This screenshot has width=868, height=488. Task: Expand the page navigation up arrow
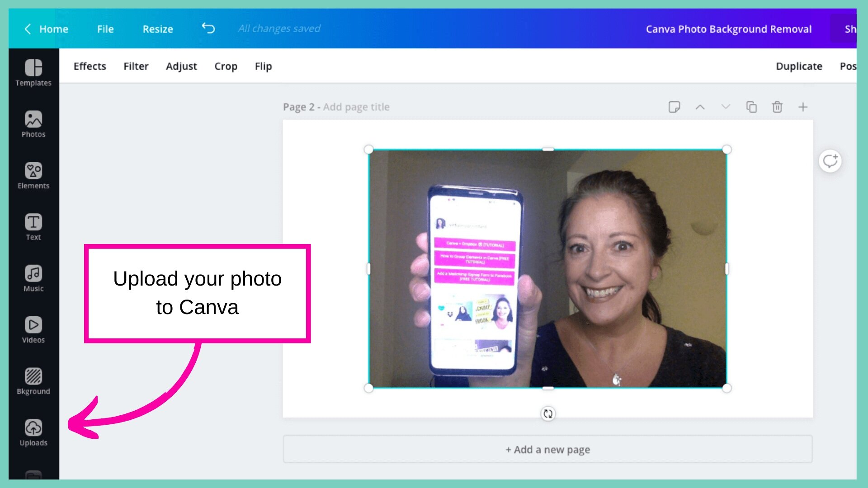click(x=700, y=107)
